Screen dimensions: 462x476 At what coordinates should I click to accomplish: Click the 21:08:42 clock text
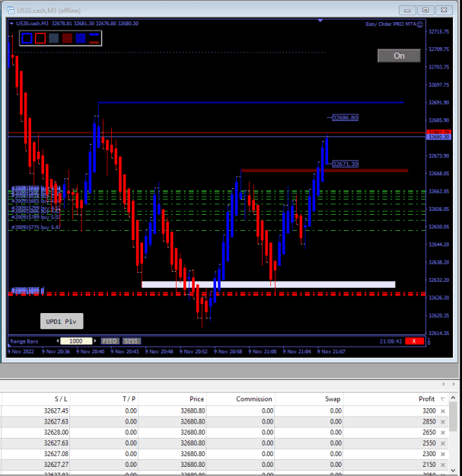coord(390,341)
